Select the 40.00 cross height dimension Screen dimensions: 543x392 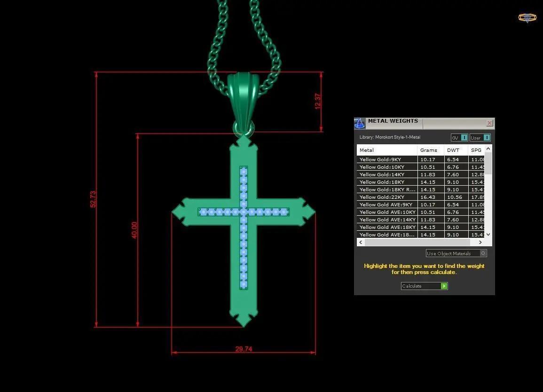click(x=134, y=230)
